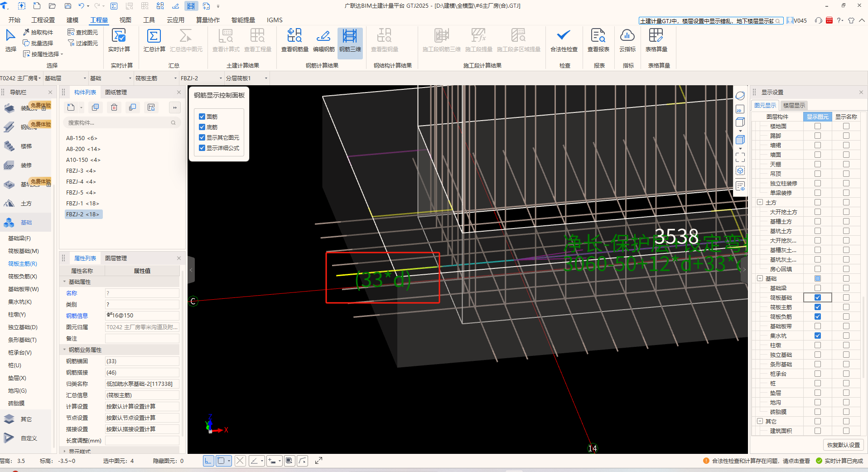Click the delete trash icon in component list
The height and width of the screenshot is (472, 868).
[x=114, y=107]
